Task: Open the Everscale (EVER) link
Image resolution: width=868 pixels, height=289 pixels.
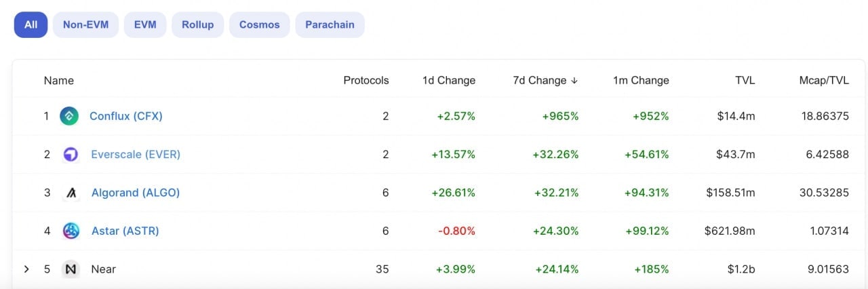Action: tap(136, 154)
